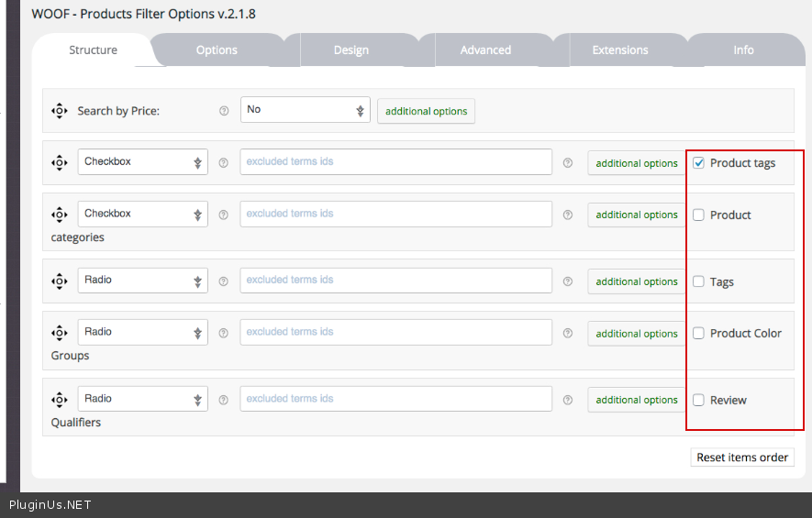Enable the Product Color checkbox
Screen dimensions: 812x518
coord(699,333)
